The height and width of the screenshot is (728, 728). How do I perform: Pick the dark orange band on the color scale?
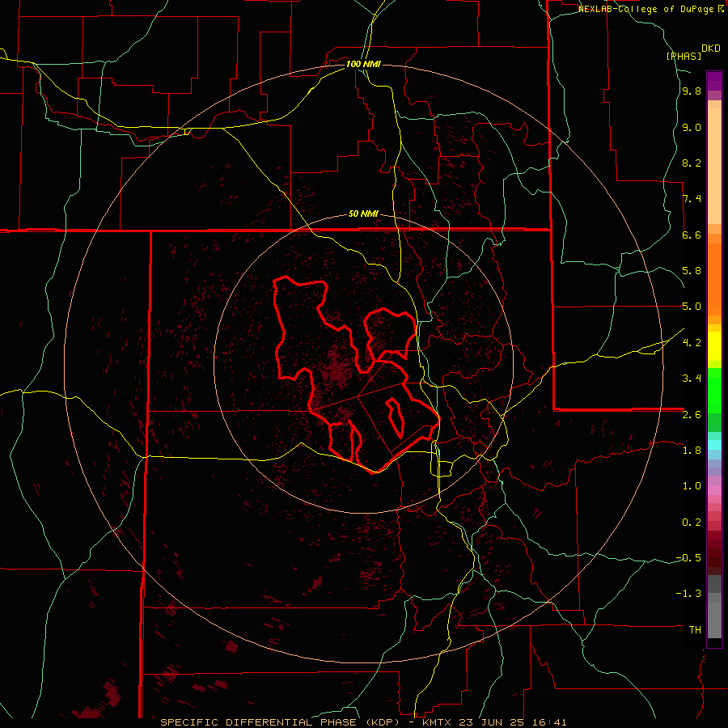pyautogui.click(x=714, y=280)
